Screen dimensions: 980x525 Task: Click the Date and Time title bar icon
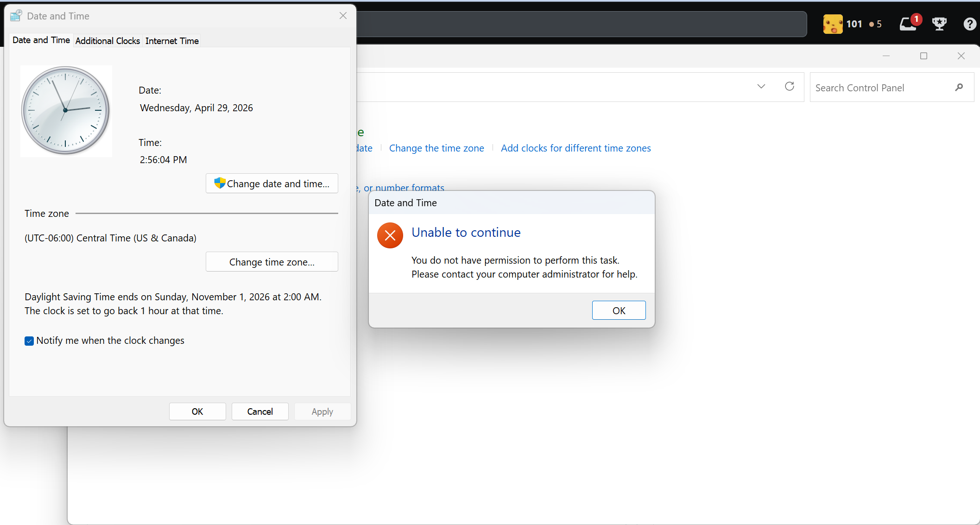point(16,16)
